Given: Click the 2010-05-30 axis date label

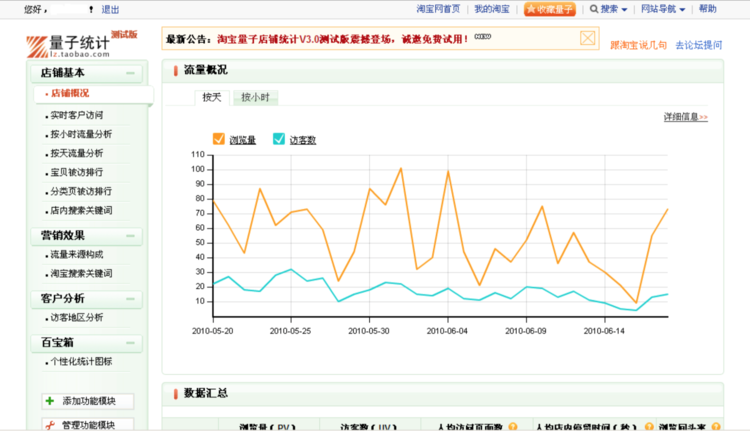Looking at the screenshot, I should [369, 331].
